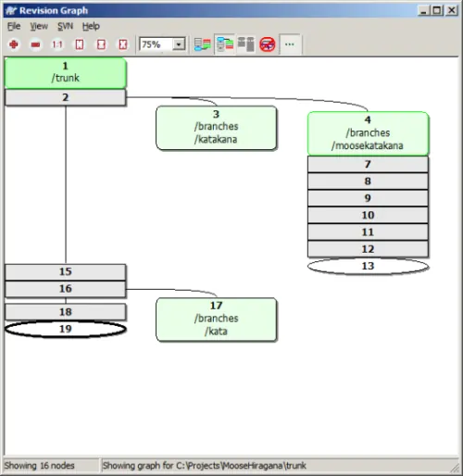Reset zoom with the 1:1 icon
This screenshot has width=463, height=476.
(57, 44)
